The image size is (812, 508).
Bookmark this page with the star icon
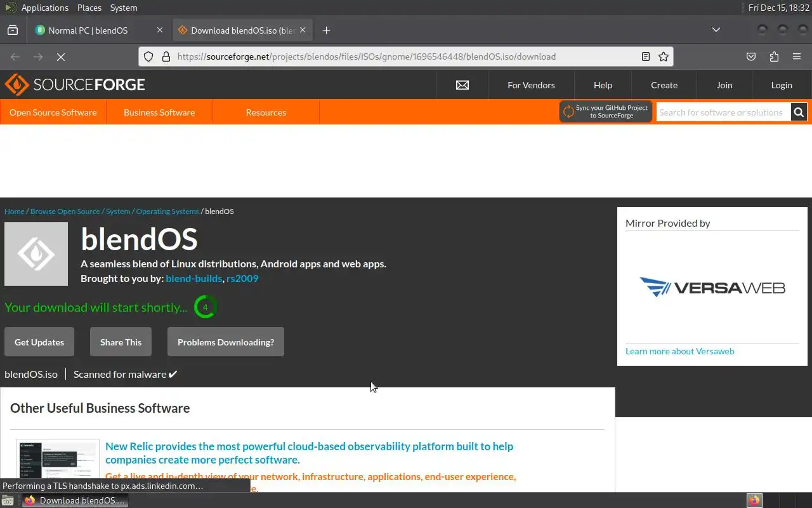(664, 57)
